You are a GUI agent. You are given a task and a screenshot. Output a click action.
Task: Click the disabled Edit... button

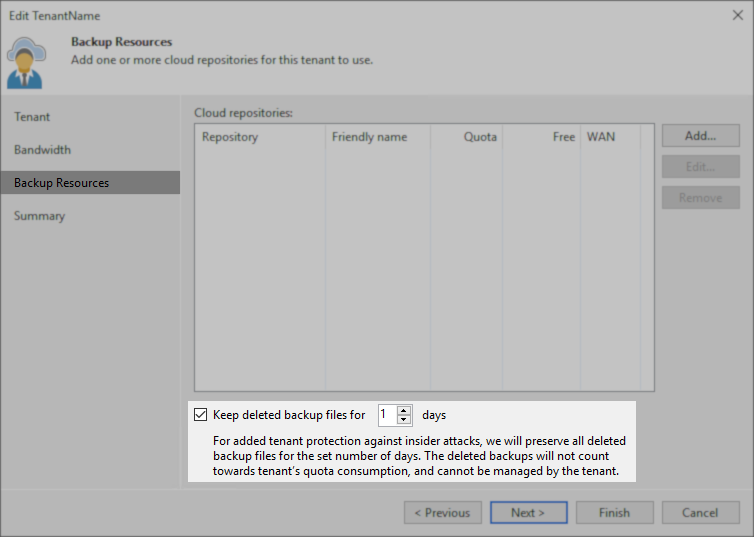[x=701, y=167]
